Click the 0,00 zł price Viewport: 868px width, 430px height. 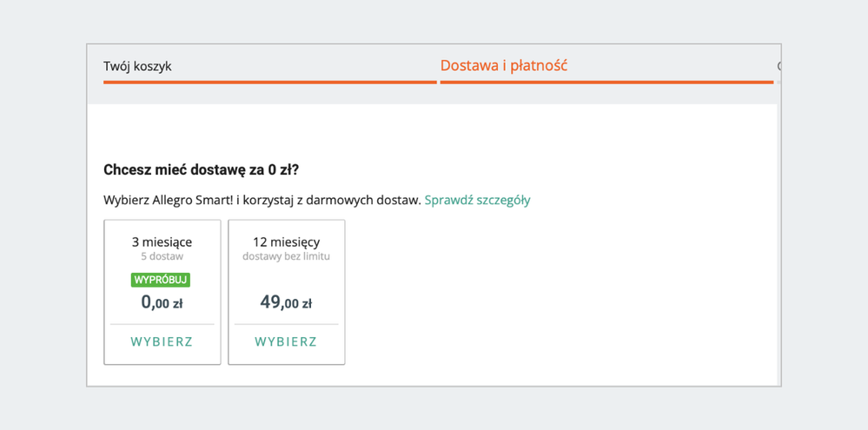click(x=162, y=303)
